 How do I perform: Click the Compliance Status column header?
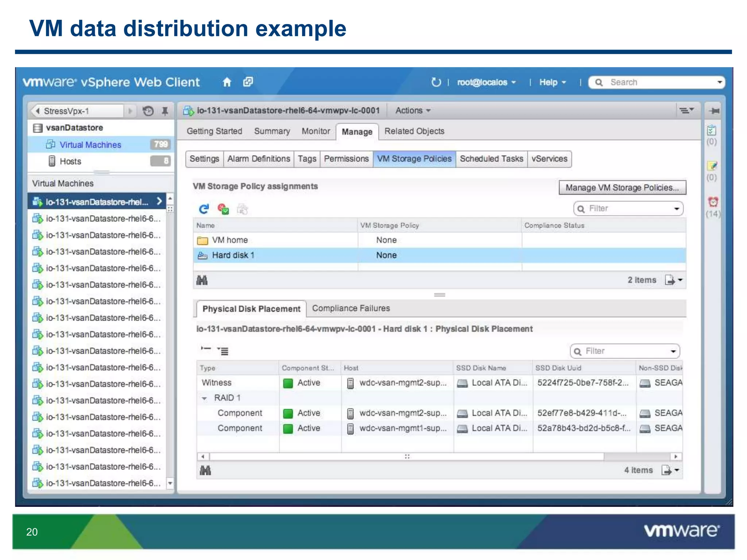point(604,225)
